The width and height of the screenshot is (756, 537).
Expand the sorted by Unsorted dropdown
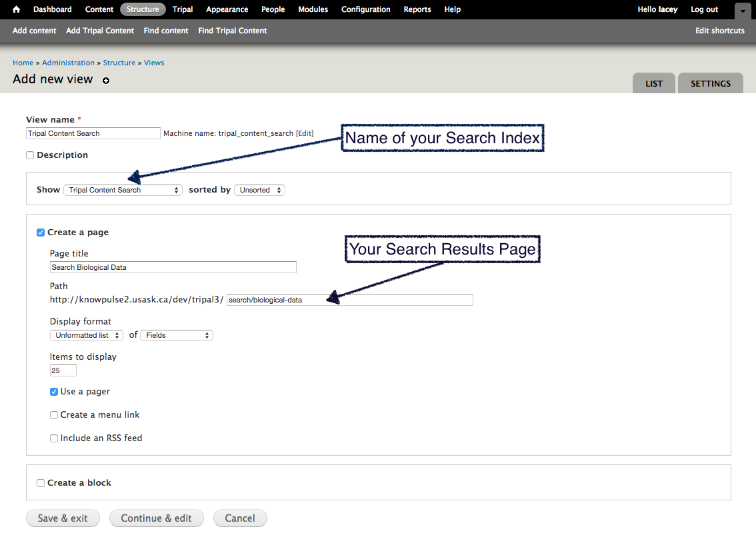259,190
